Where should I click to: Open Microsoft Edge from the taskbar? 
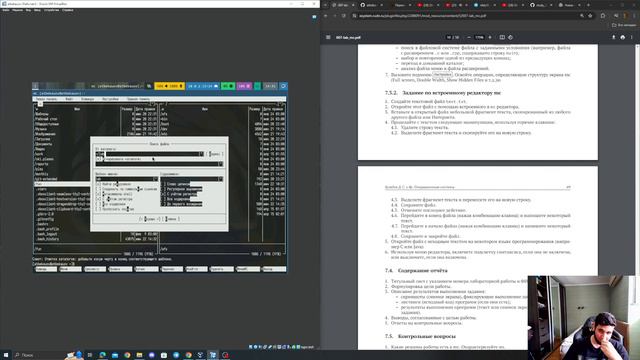(x=102, y=355)
